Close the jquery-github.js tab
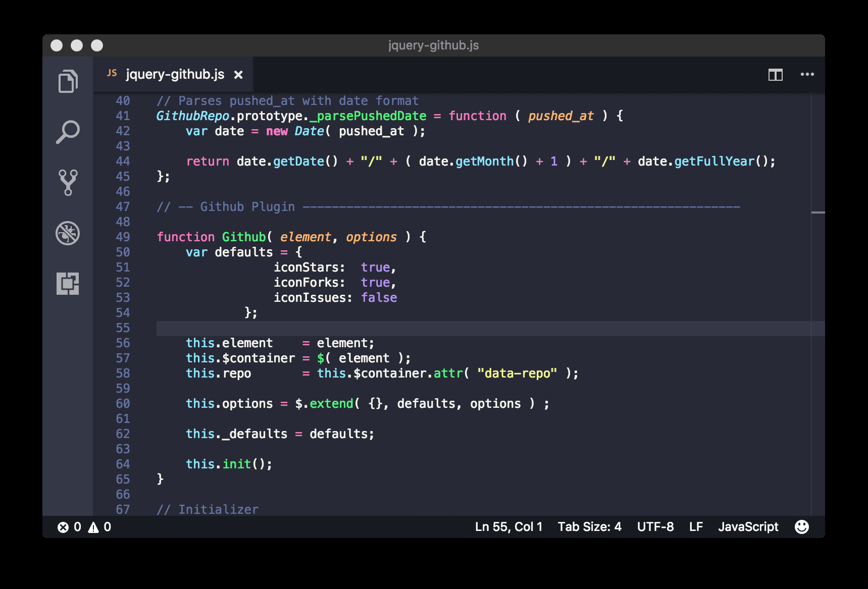Viewport: 868px width, 589px height. [x=238, y=75]
